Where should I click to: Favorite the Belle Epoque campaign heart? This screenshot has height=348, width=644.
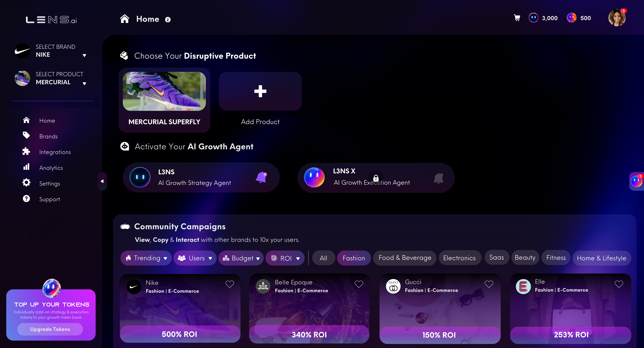tap(359, 284)
